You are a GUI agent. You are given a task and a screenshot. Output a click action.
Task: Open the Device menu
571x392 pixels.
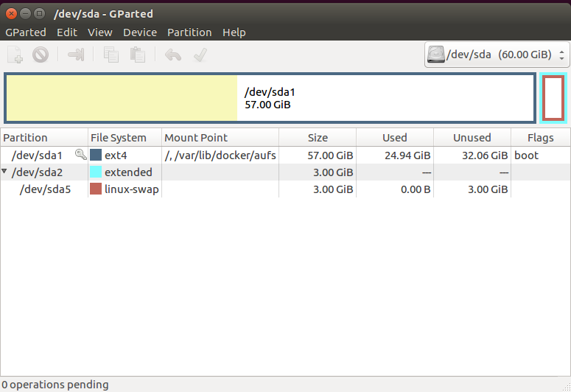(140, 32)
